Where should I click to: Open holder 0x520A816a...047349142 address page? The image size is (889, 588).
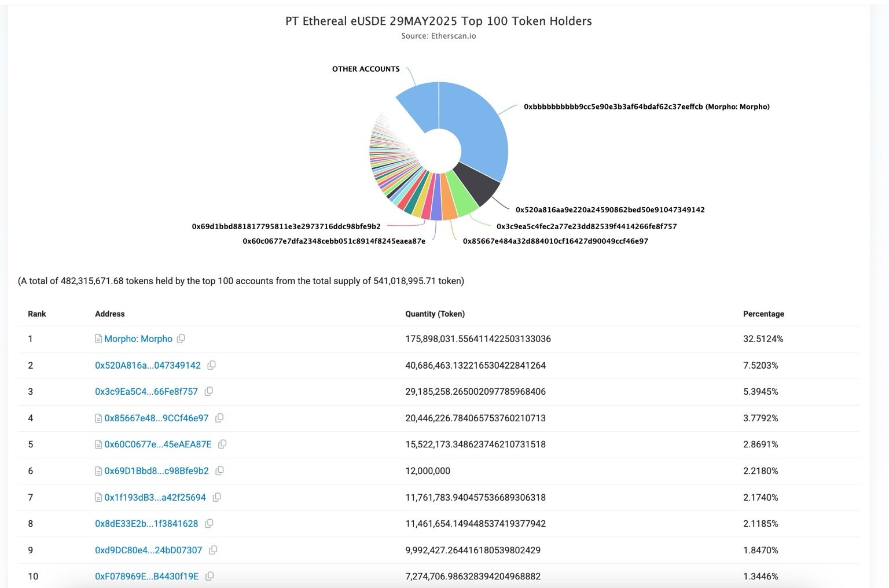tap(148, 366)
